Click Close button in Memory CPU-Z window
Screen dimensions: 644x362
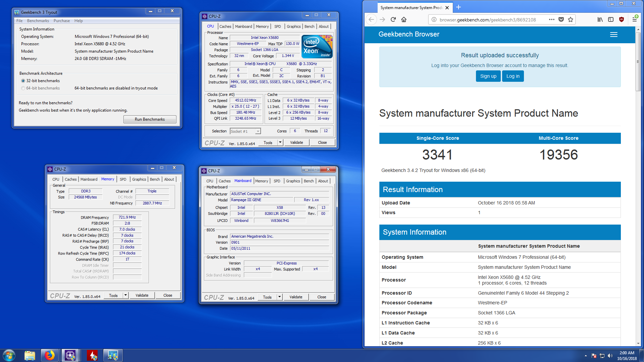(x=168, y=295)
